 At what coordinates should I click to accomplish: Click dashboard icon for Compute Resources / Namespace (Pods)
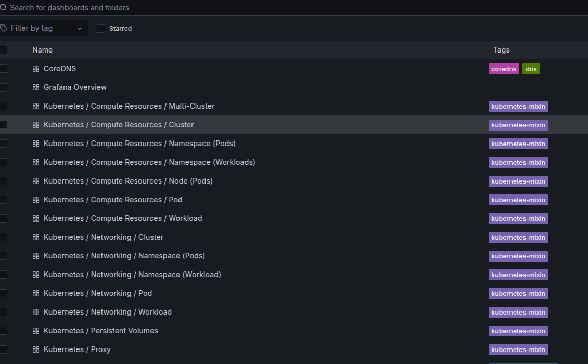(36, 144)
